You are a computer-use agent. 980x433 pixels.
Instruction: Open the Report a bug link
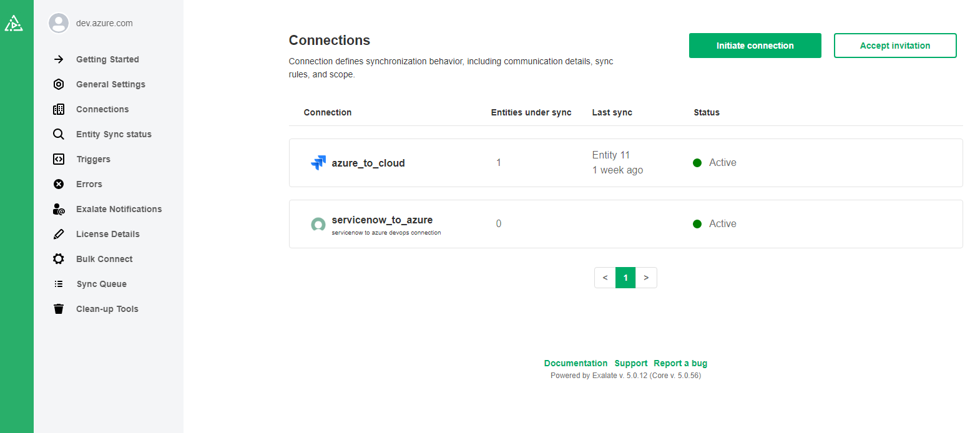[x=680, y=363]
